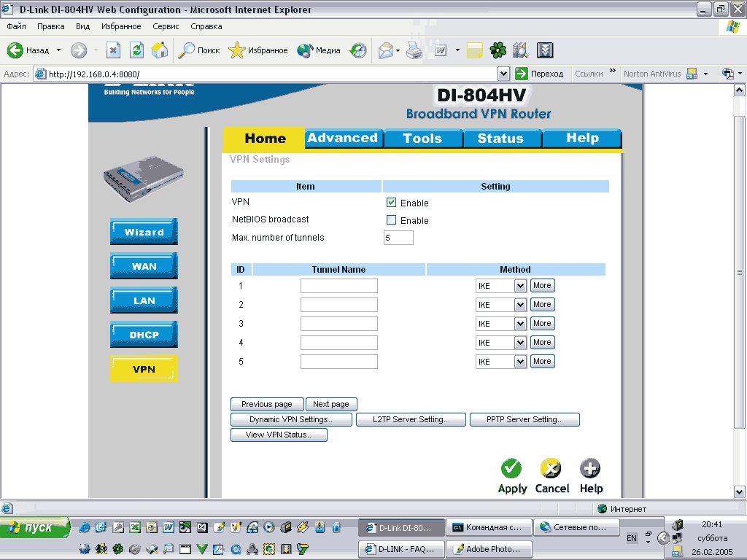Launch Word from the quick launch bar
The height and width of the screenshot is (560, 747).
169,527
